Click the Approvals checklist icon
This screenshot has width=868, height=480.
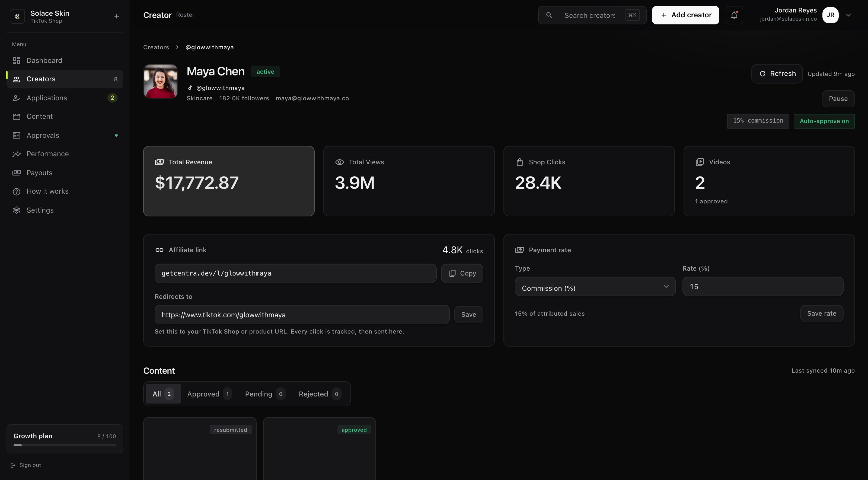point(17,135)
